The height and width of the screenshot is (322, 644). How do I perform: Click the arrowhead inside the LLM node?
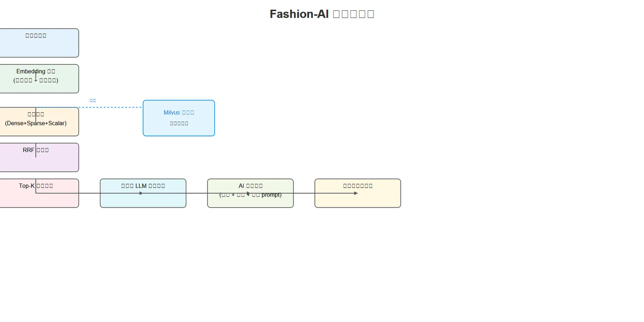[x=141, y=193]
